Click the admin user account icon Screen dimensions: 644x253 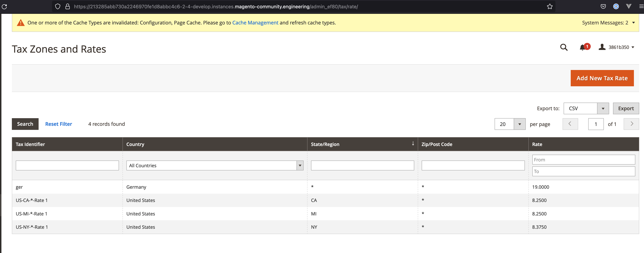(602, 47)
